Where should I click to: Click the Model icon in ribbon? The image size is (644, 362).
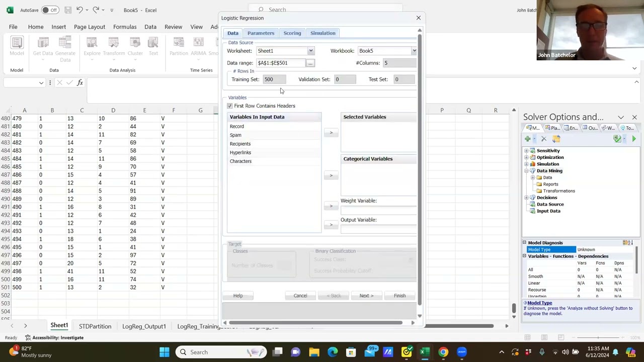pos(17,46)
